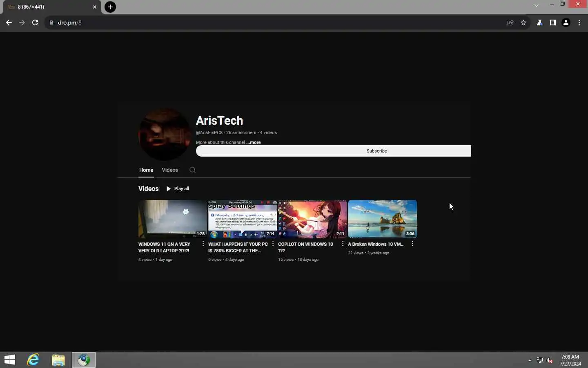Select the Home channel tab
This screenshot has width=588, height=368.
146,170
